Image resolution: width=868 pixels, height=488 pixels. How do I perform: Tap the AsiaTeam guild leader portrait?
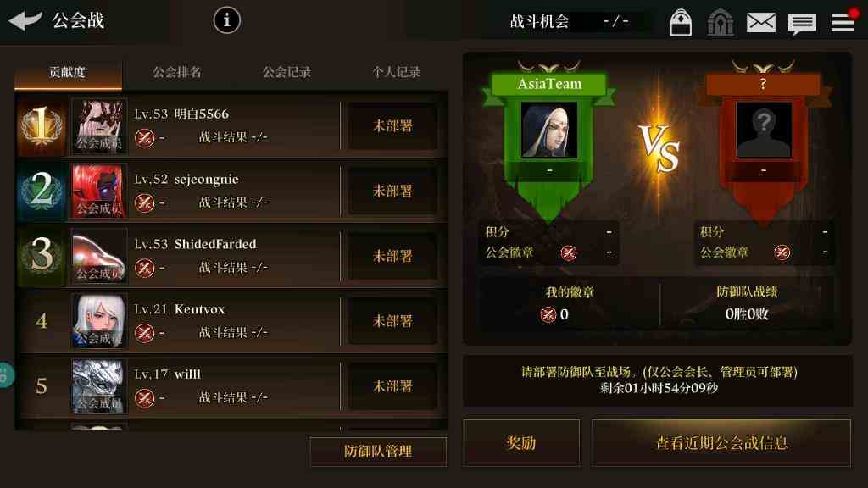[x=549, y=130]
